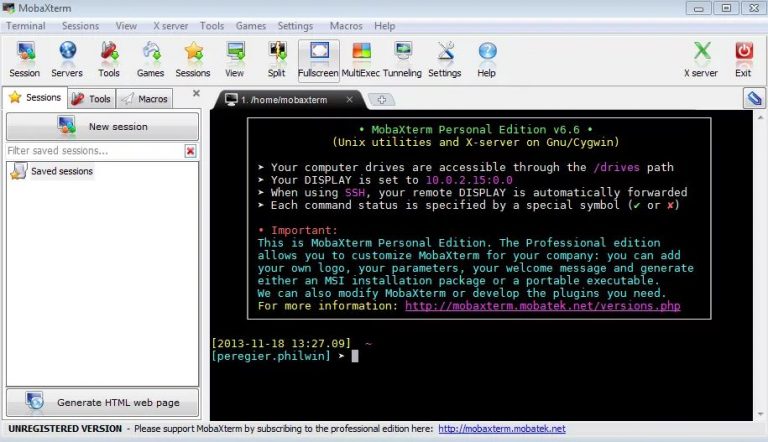Image resolution: width=768 pixels, height=442 pixels.
Task: Open Settings wrench toolbar icon
Action: 445,60
